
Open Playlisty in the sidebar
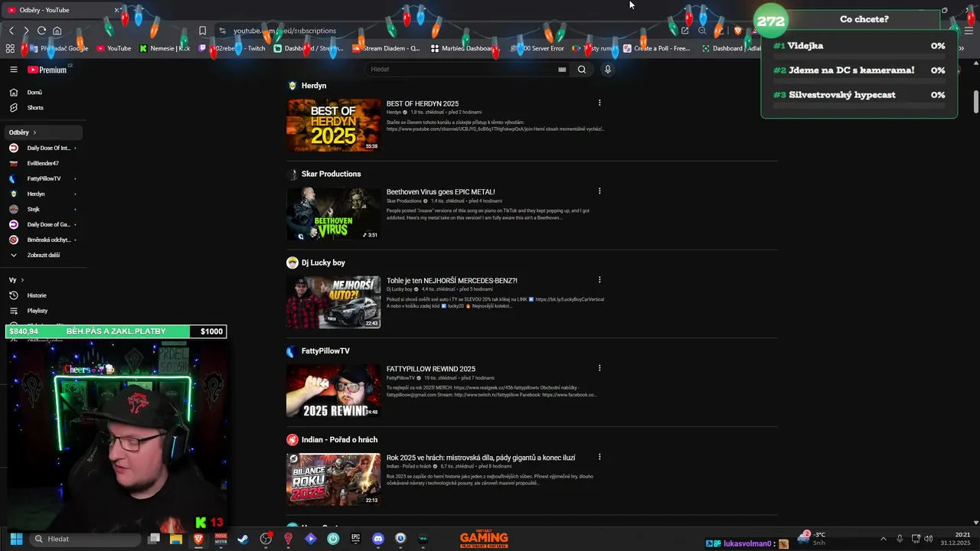click(x=42, y=311)
